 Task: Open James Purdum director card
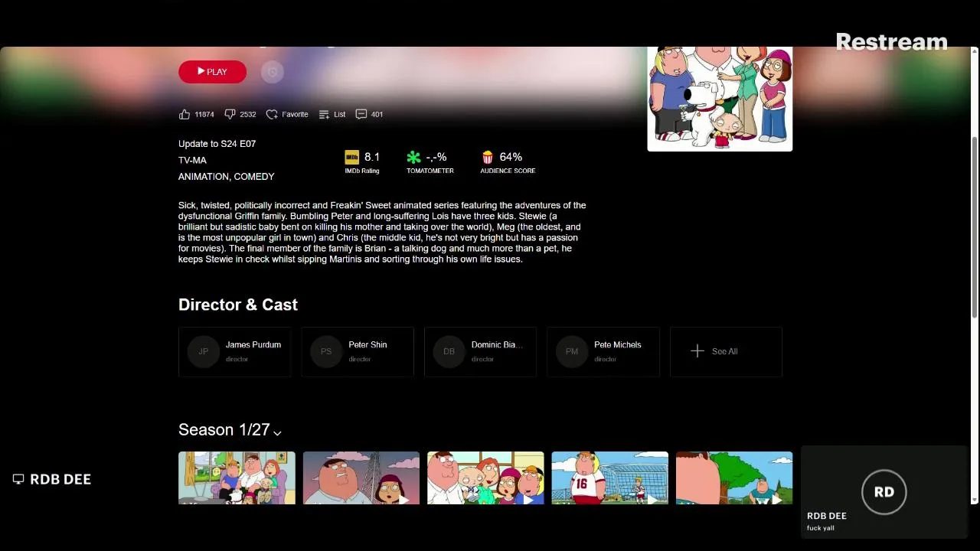click(235, 351)
